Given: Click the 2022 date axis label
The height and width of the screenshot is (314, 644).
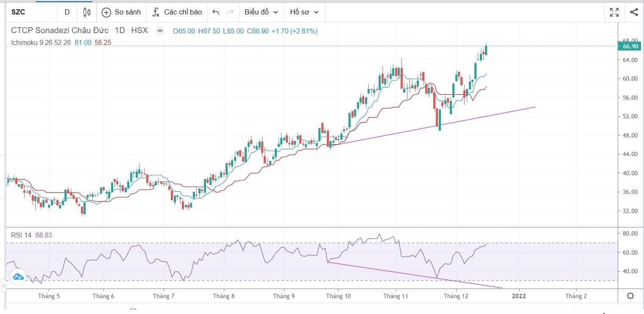Looking at the screenshot, I should pyautogui.click(x=519, y=296).
